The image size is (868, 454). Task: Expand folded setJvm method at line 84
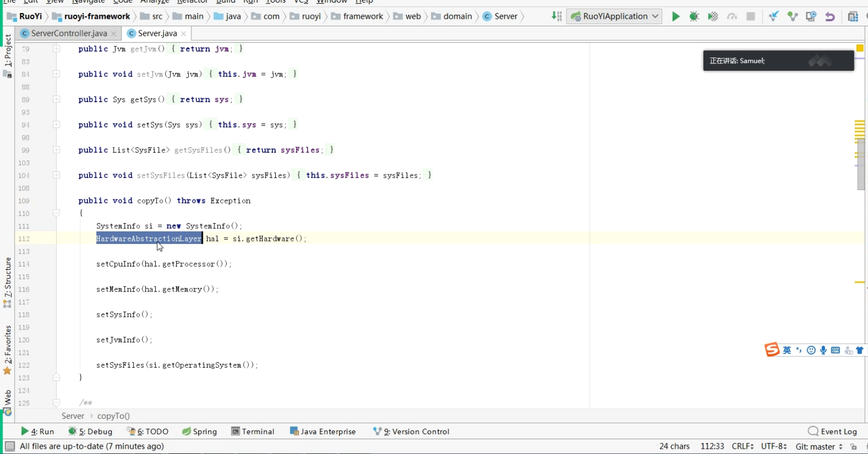pyautogui.click(x=56, y=74)
